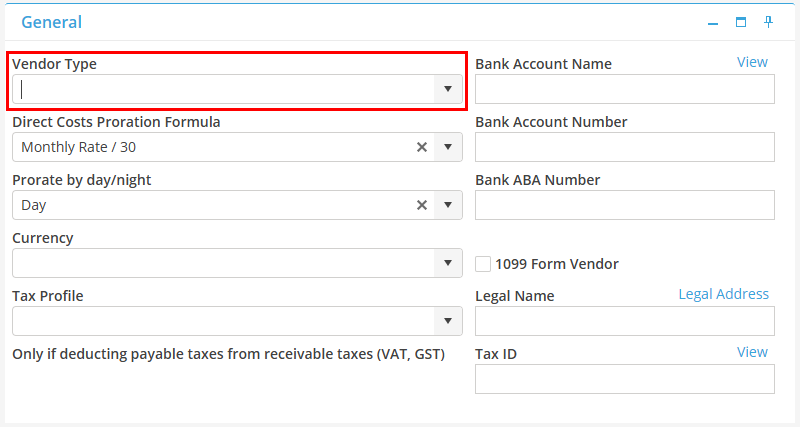This screenshot has width=800, height=427.
Task: Open the Vendor Type dropdown arrow
Action: 448,89
